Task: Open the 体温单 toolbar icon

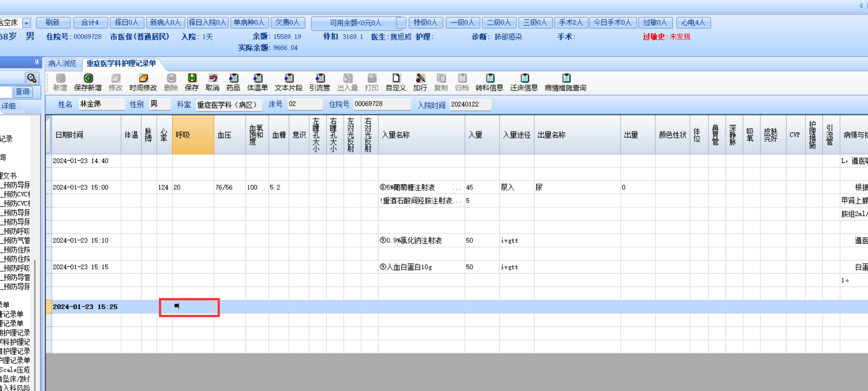Action: [257, 78]
